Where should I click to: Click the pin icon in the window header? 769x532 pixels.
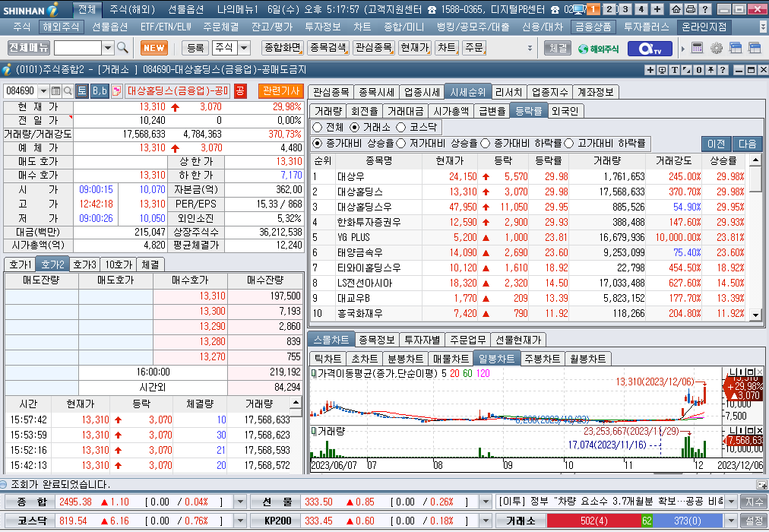(x=710, y=70)
